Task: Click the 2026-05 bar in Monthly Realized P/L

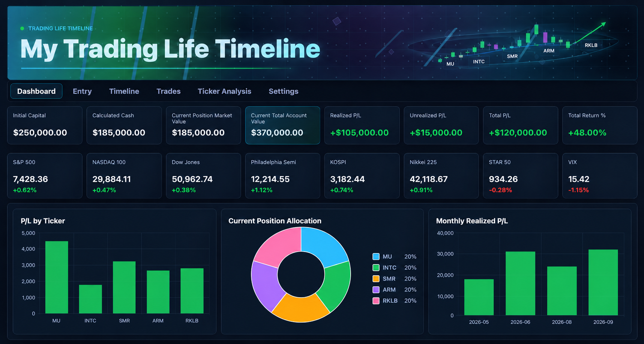Action: click(x=479, y=297)
